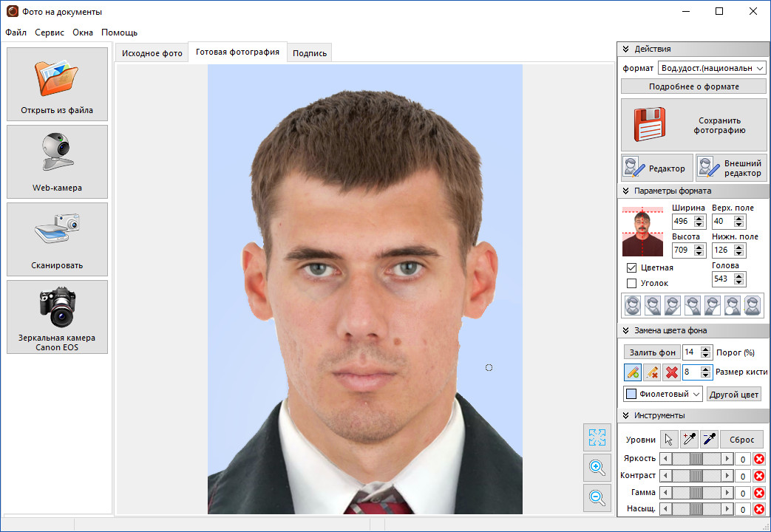
Task: Reset Контраст with red X
Action: [x=759, y=476]
